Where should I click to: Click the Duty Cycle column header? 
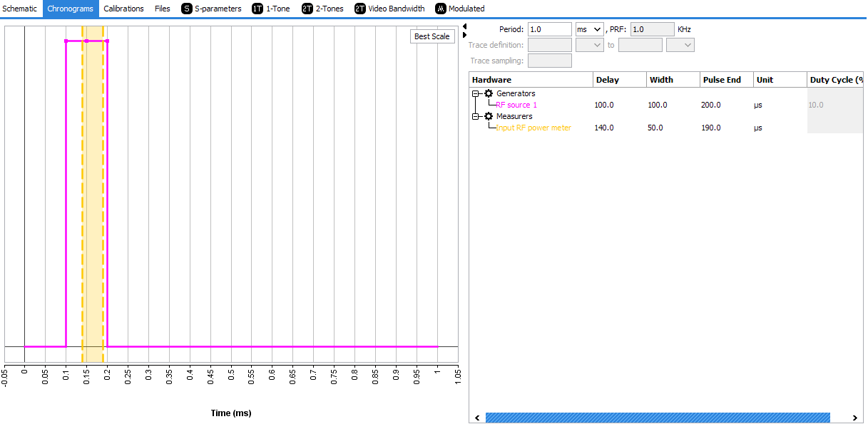click(x=835, y=80)
